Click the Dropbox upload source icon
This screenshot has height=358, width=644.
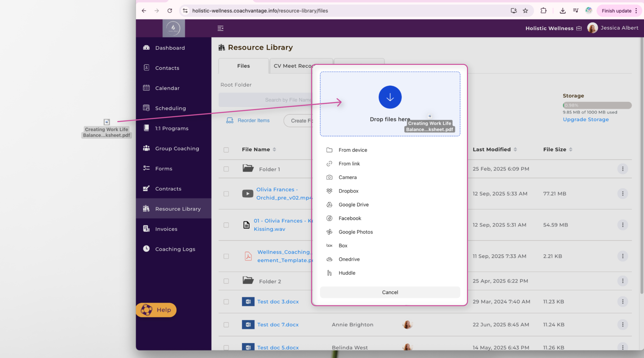pos(329,191)
